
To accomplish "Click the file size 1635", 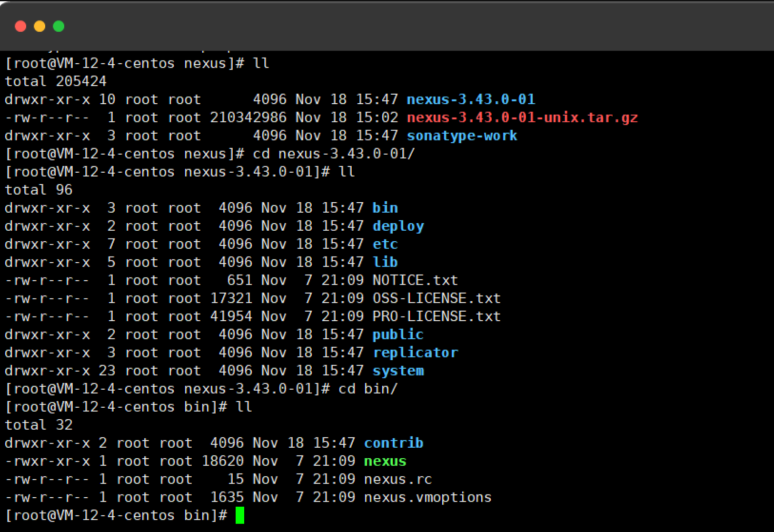I will 227,497.
